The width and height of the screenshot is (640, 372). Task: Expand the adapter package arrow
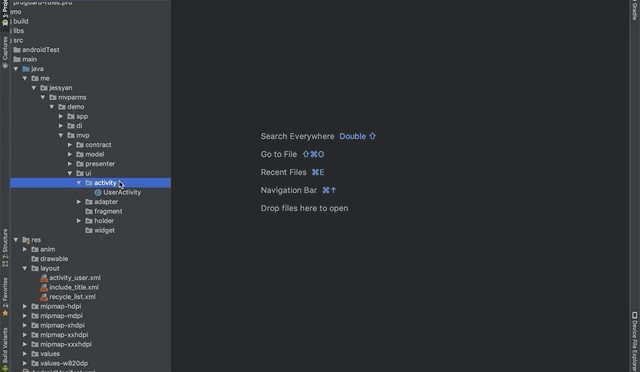79,202
